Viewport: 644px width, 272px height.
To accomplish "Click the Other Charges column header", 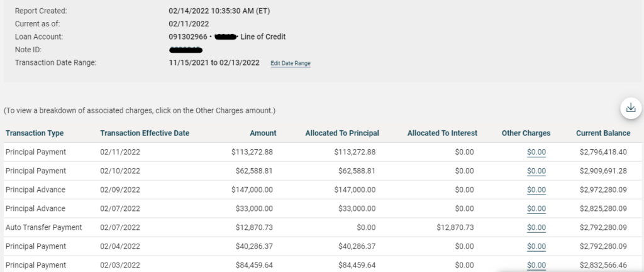I will point(526,133).
